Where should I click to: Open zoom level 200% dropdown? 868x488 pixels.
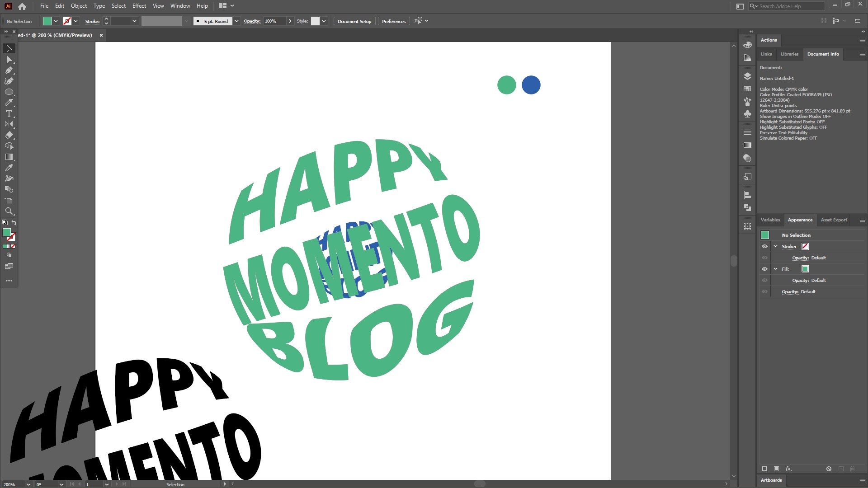coord(28,484)
